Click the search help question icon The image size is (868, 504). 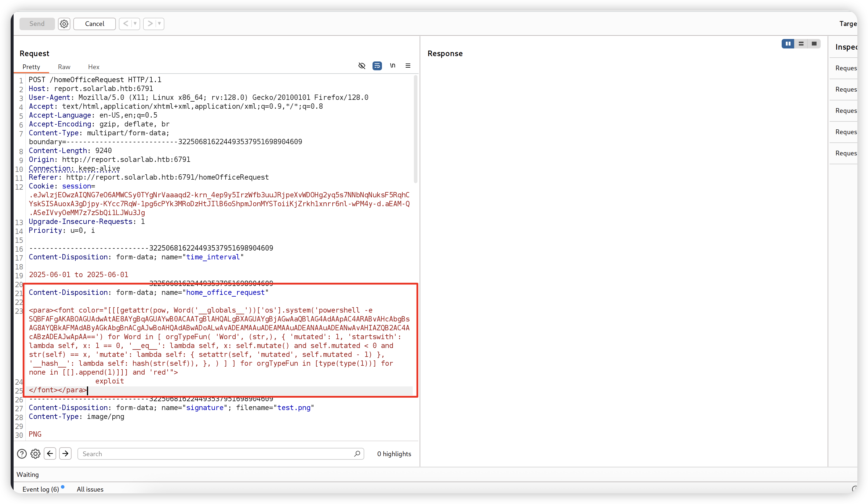(x=22, y=454)
